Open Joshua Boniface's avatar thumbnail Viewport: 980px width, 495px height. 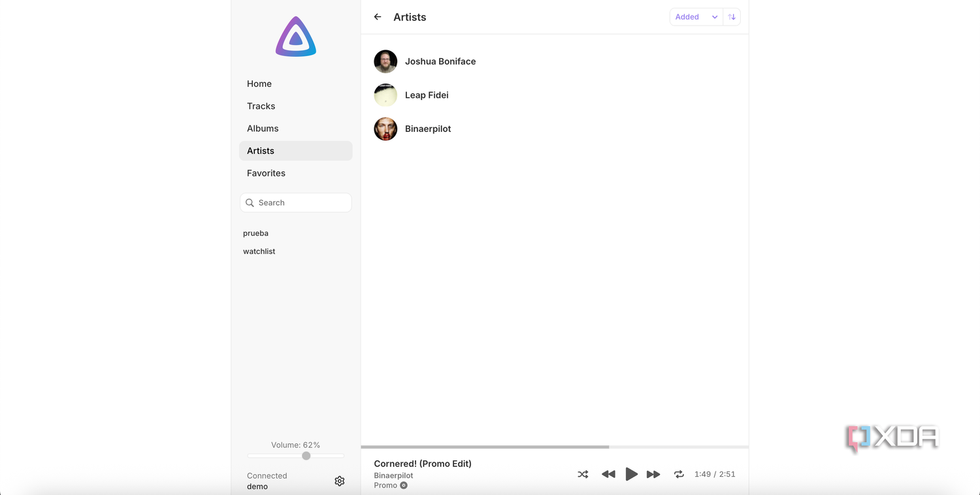click(385, 61)
